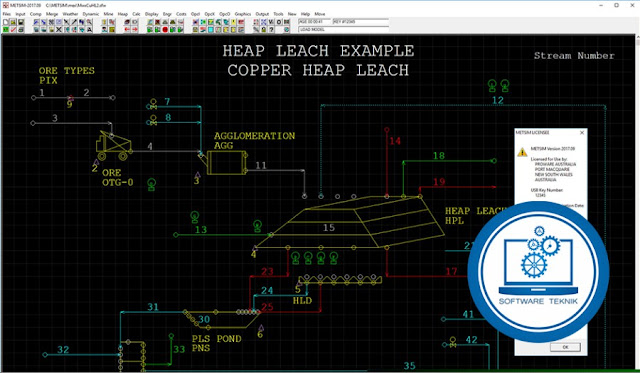Click the 'ORE TYPES PIX' label
Screen dimensions: 640x373
pyautogui.click(x=67, y=75)
